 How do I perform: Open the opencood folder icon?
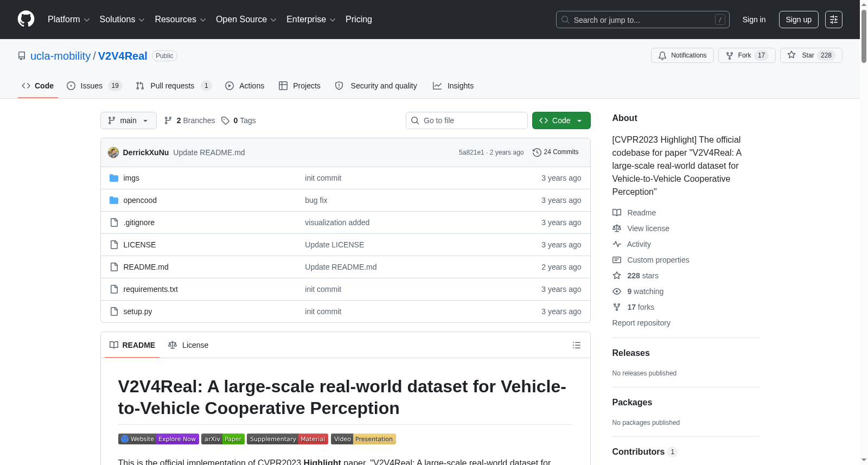[114, 200]
